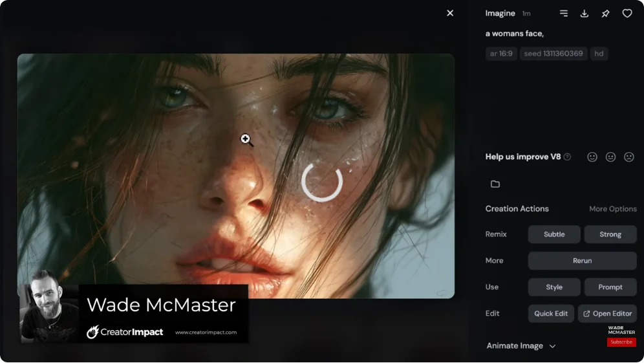The width and height of the screenshot is (644, 363).
Task: Expand Animate Image section
Action: (x=521, y=346)
